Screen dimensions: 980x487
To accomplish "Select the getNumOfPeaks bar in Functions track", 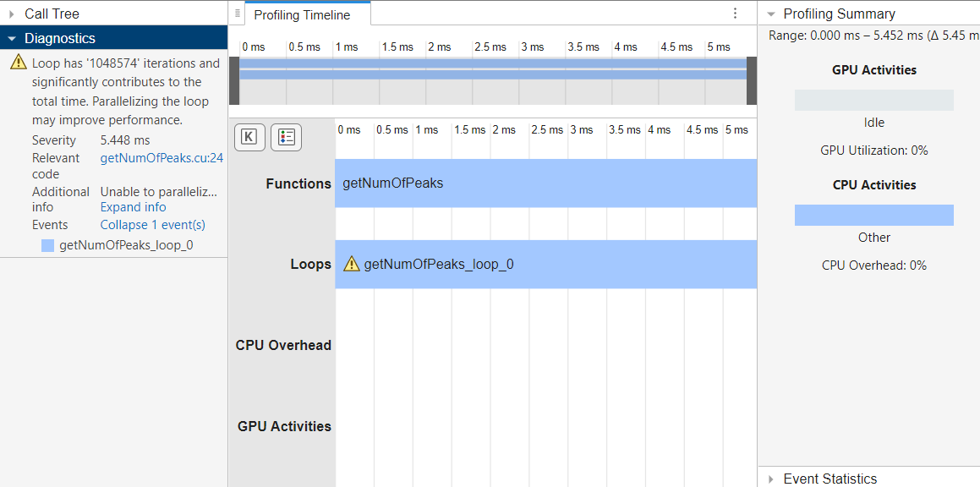I will tap(545, 183).
